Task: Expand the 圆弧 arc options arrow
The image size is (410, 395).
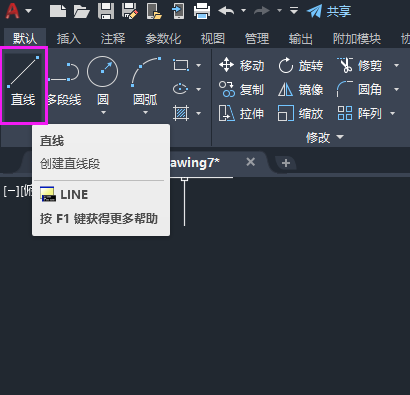Action: pyautogui.click(x=145, y=112)
